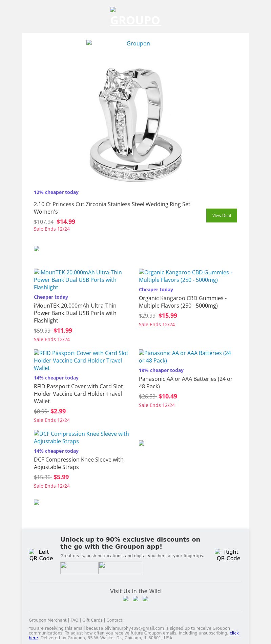The image size is (271, 644).
Task: Open the middle social media icon
Action: point(135,599)
